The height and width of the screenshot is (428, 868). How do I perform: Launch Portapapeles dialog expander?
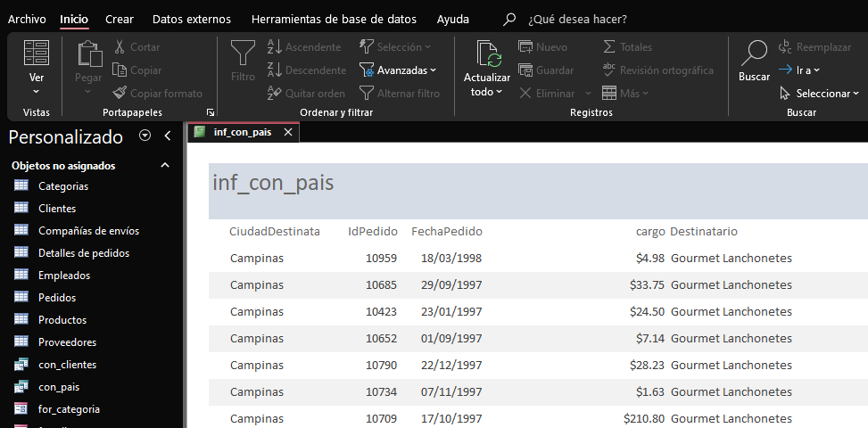tap(211, 112)
